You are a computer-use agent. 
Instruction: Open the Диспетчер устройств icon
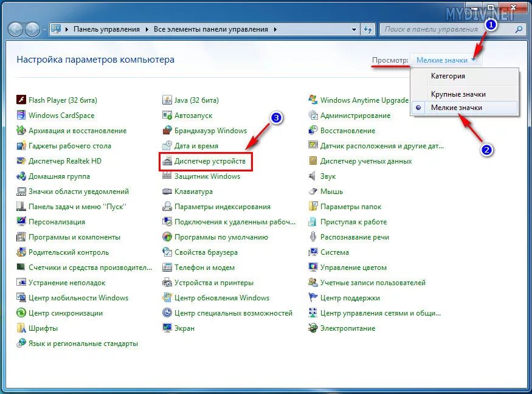click(167, 161)
